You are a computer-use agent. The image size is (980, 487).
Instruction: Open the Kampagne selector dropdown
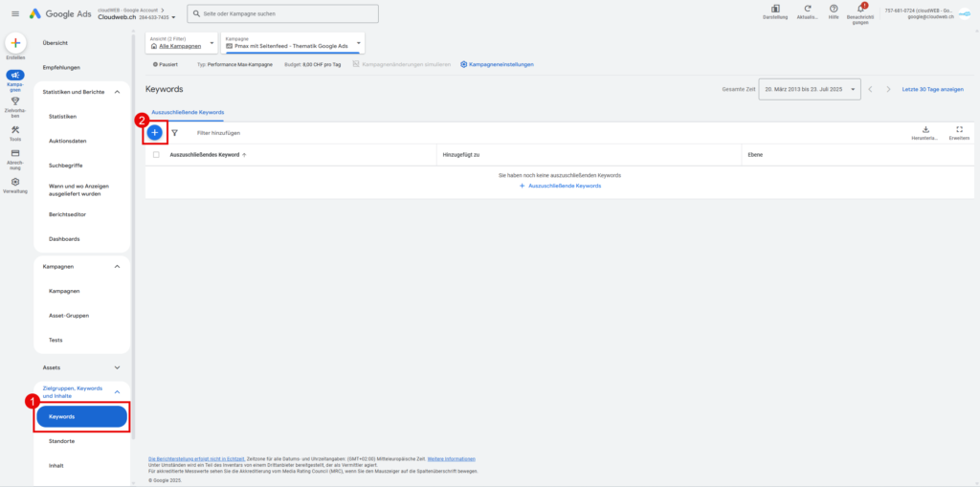tap(292, 43)
